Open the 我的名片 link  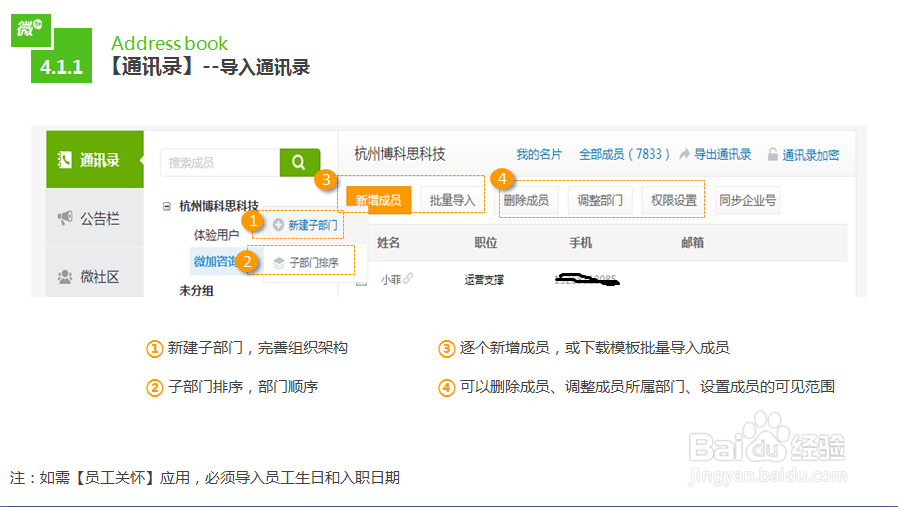click(539, 154)
